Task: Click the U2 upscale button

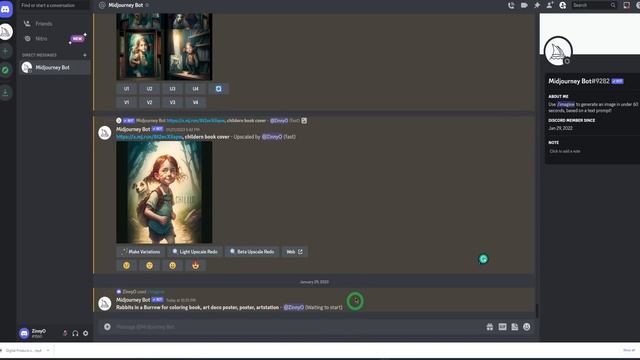Action: (149, 89)
